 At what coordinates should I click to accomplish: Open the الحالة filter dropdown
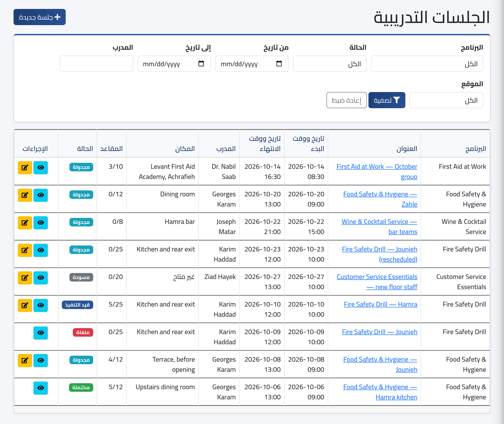[330, 64]
